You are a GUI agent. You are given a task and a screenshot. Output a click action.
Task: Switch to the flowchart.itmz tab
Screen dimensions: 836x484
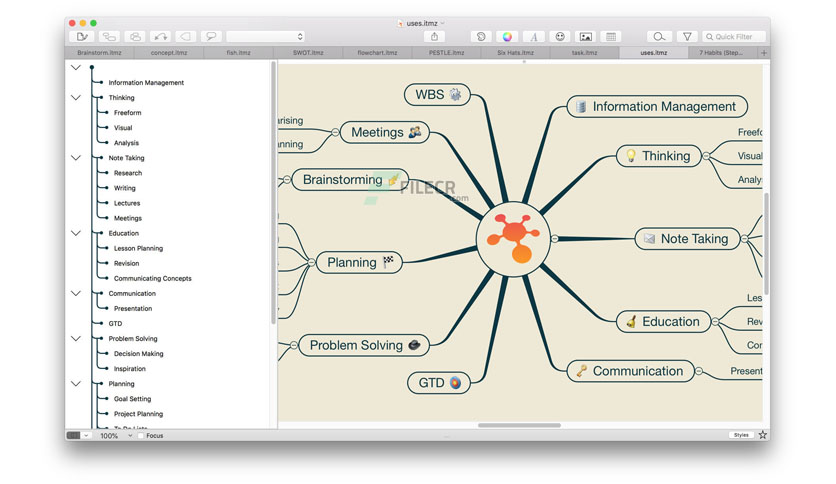click(x=377, y=52)
